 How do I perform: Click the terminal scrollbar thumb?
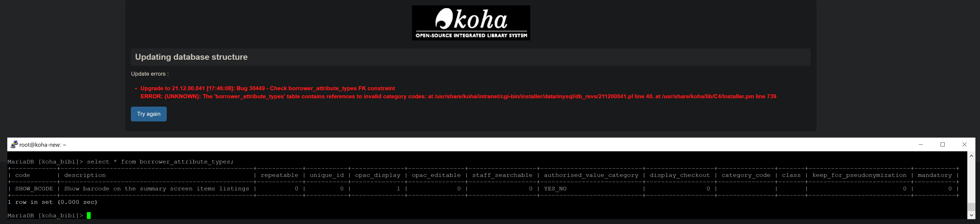point(971,207)
